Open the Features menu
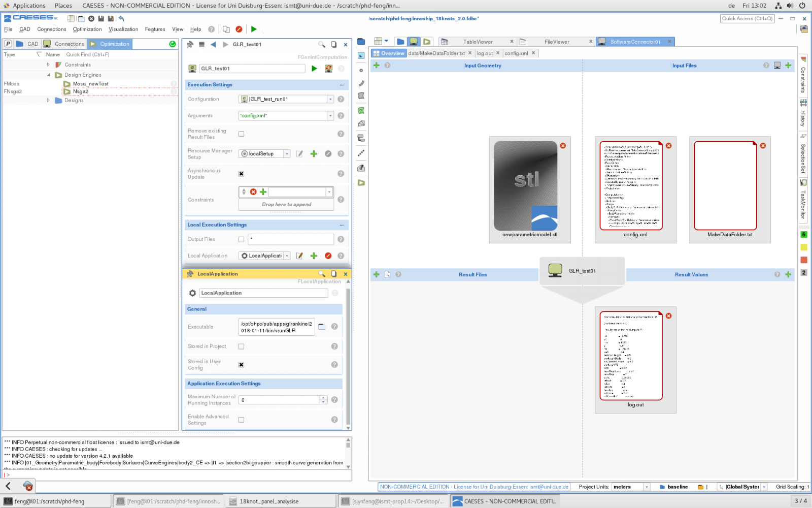 pyautogui.click(x=155, y=29)
